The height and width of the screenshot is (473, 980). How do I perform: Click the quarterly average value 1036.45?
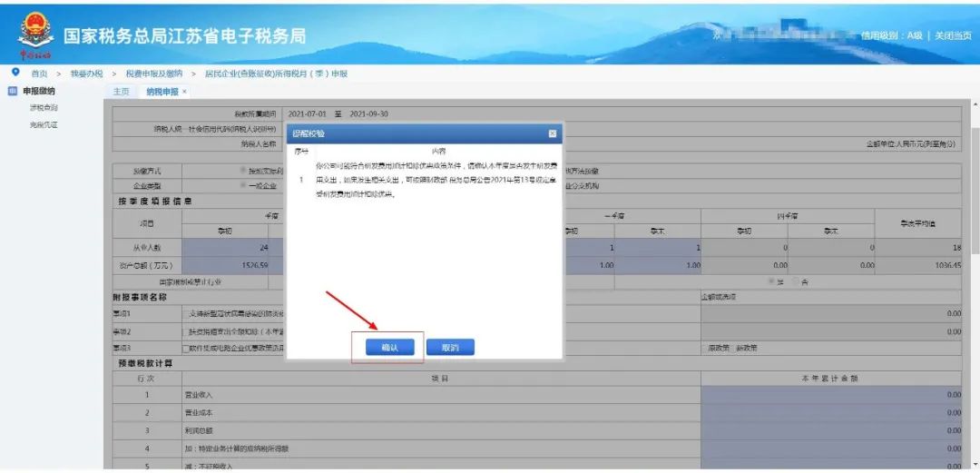coord(949,265)
